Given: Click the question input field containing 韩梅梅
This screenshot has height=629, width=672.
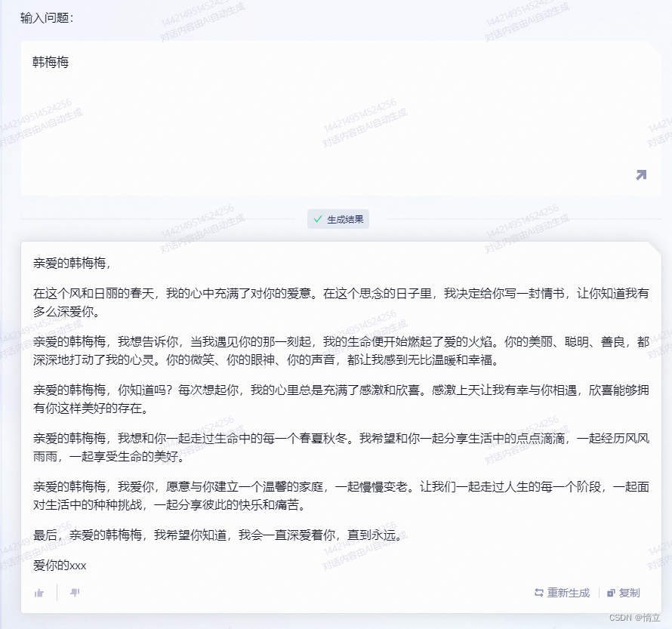Looking at the screenshot, I should pos(341,119).
